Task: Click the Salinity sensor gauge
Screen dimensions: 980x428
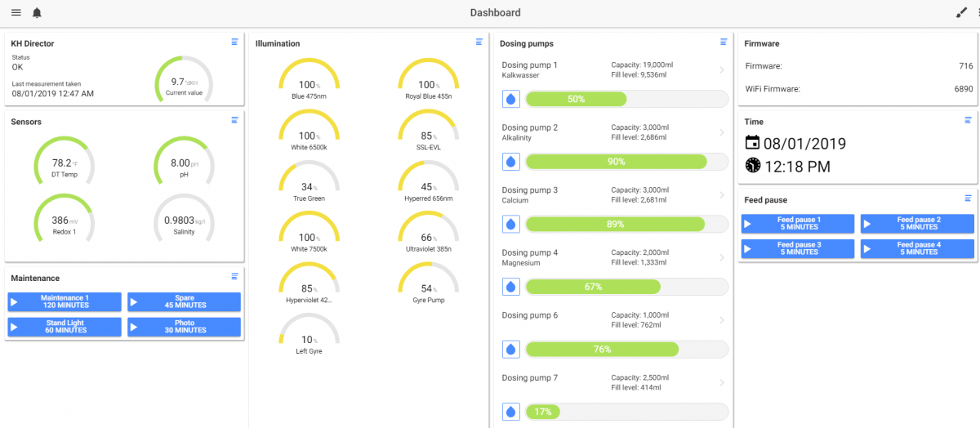Action: [x=184, y=219]
